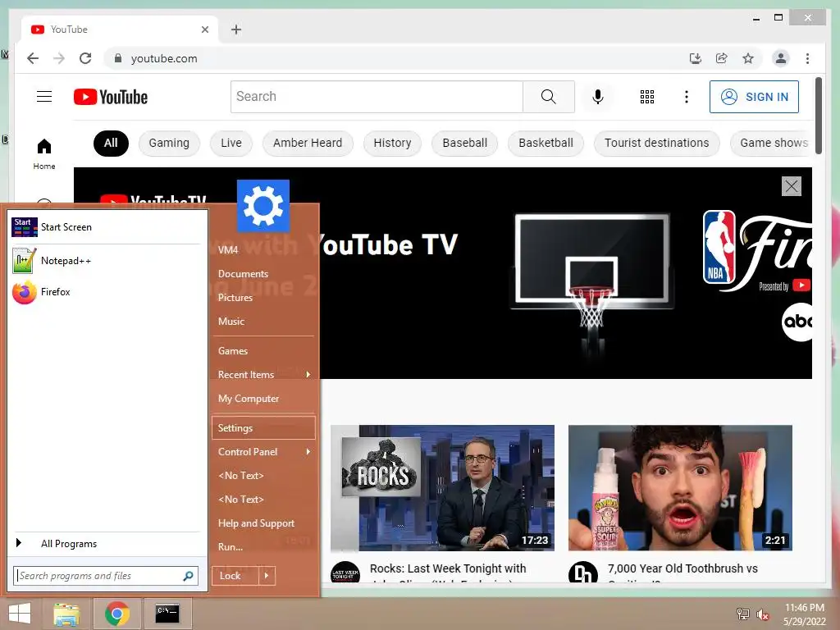Open YouTube settings three-dot menu

point(687,97)
